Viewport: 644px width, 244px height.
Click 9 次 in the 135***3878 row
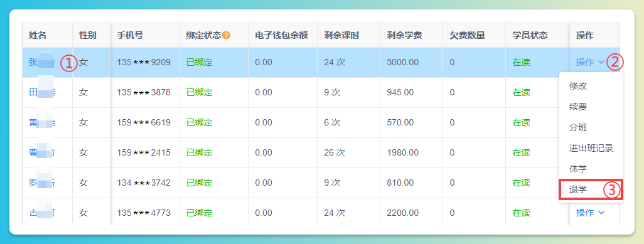(332, 92)
